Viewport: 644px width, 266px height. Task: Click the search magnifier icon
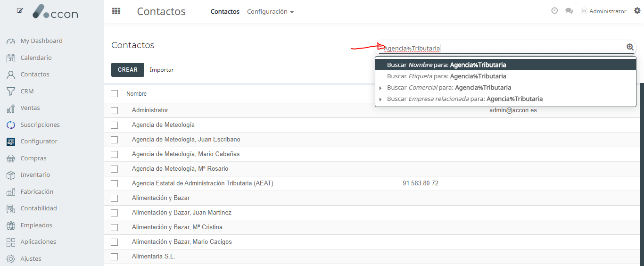tap(630, 47)
